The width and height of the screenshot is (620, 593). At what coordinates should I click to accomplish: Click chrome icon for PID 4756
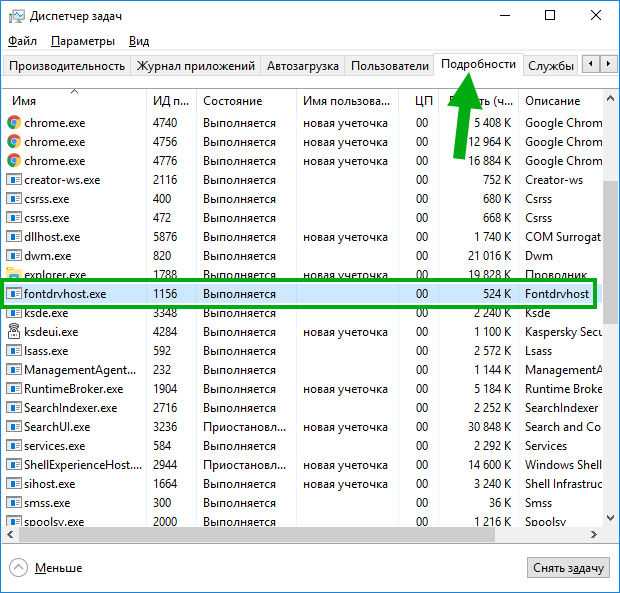pyautogui.click(x=14, y=142)
